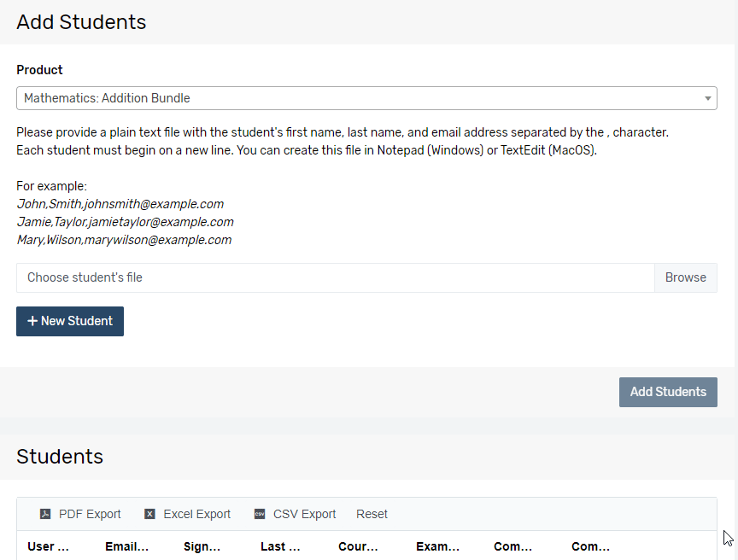The width and height of the screenshot is (738, 560).
Task: Sort by the Last ... column header
Action: click(280, 546)
